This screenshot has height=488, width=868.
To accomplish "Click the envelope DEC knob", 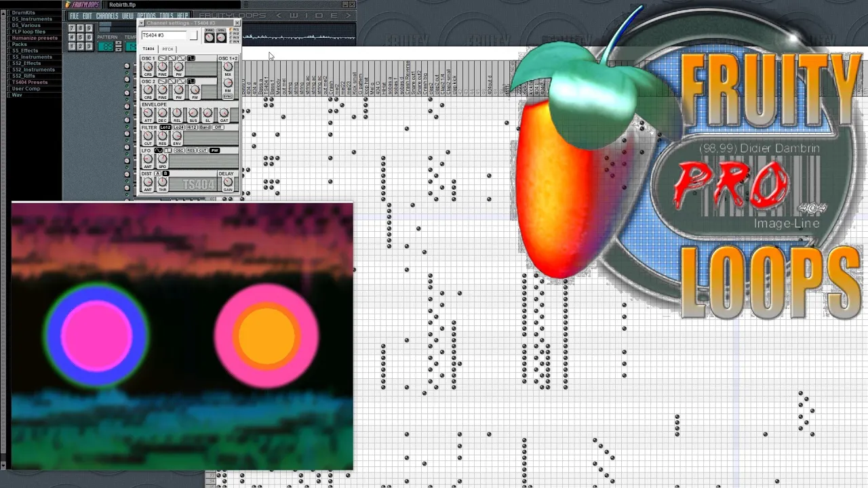I will tap(163, 113).
